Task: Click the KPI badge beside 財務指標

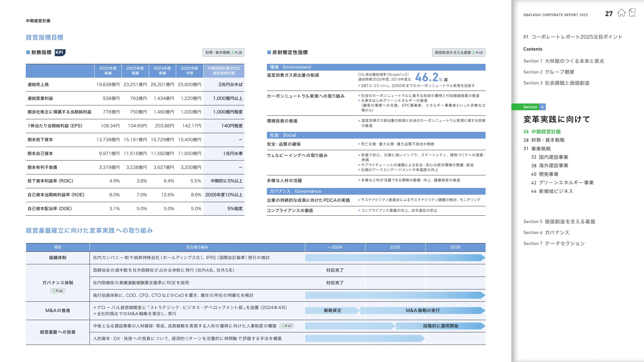Action: (60, 53)
